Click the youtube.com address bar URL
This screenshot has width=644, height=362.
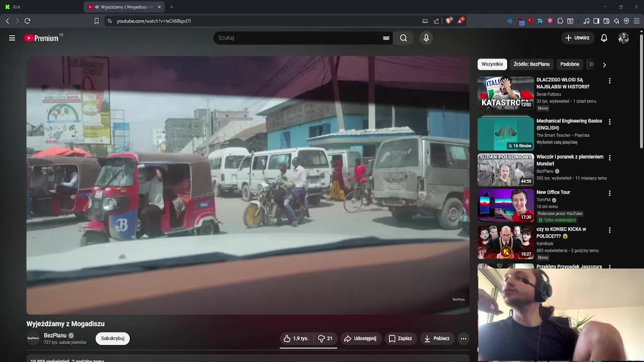click(x=153, y=21)
